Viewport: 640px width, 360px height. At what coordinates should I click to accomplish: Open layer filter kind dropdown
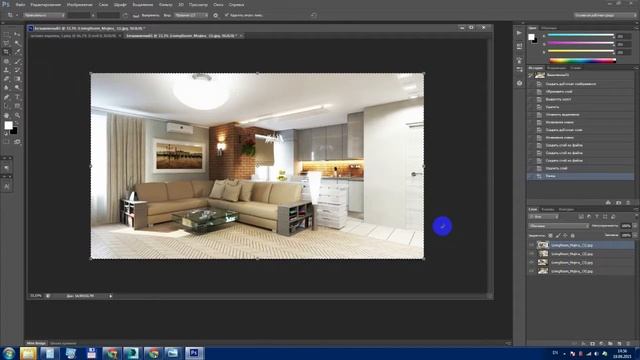[x=543, y=217]
